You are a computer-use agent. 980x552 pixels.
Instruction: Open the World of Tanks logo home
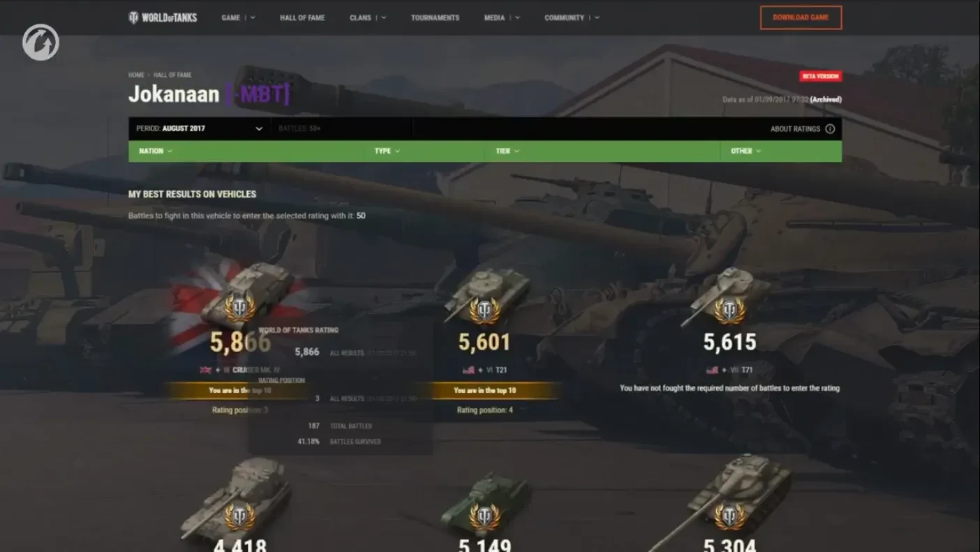163,17
